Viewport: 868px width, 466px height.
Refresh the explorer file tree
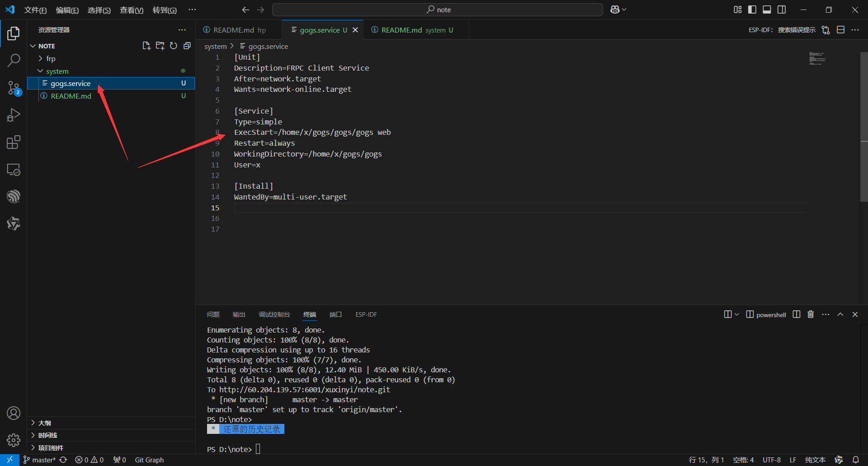point(173,46)
